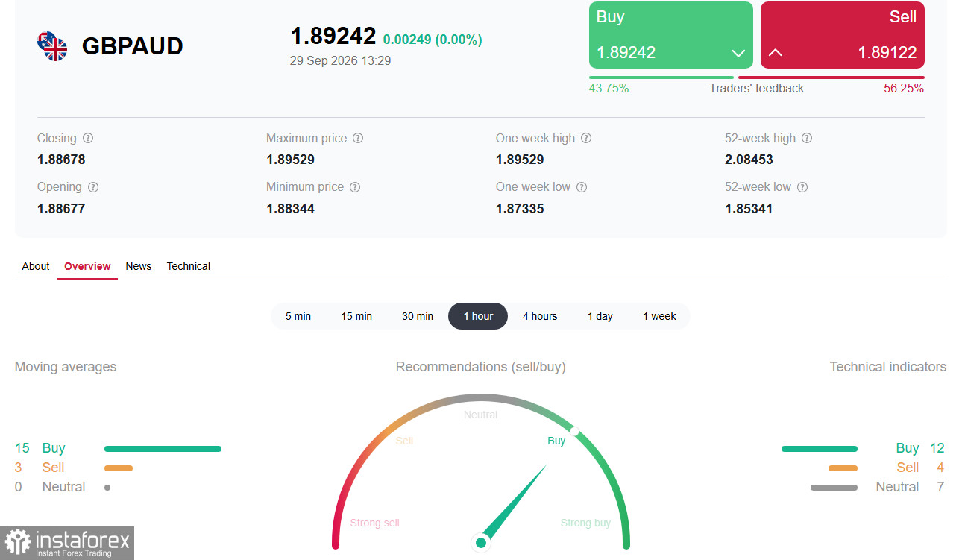The width and height of the screenshot is (962, 560).
Task: Click the Technical indicators orange Sell bar
Action: tap(843, 468)
